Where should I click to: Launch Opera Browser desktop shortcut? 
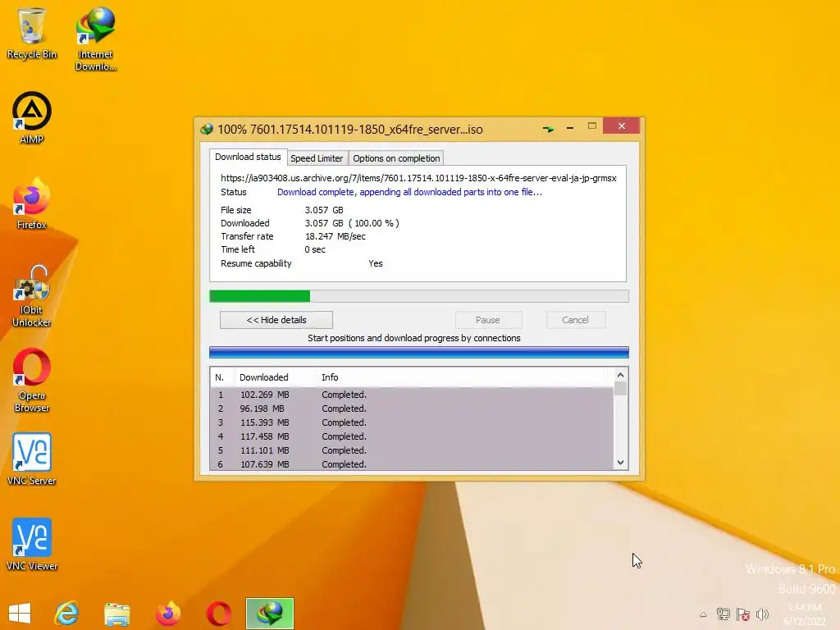(32, 381)
